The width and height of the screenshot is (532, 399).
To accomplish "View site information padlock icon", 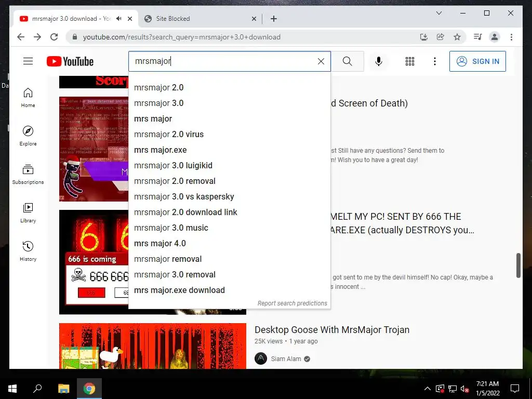I will [75, 37].
